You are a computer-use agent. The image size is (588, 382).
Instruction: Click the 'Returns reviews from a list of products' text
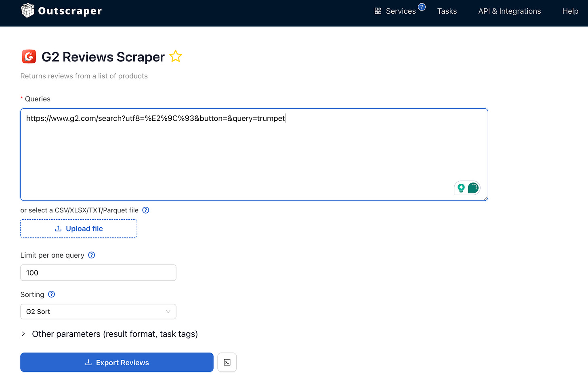coord(84,76)
